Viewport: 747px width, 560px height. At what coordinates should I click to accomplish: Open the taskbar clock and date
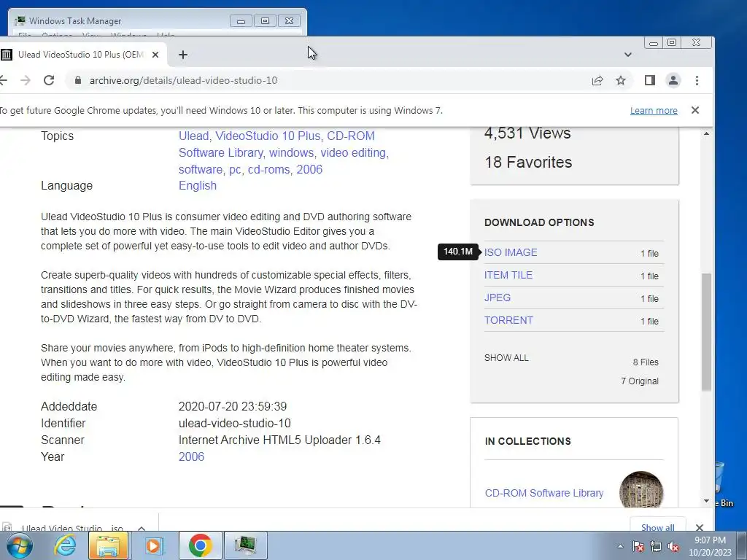(x=710, y=546)
